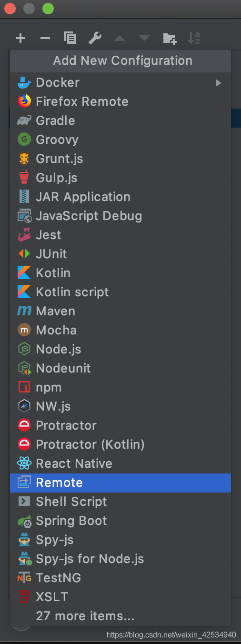The height and width of the screenshot is (644, 241).
Task: Choose Shell Script configuration
Action: pos(120,502)
